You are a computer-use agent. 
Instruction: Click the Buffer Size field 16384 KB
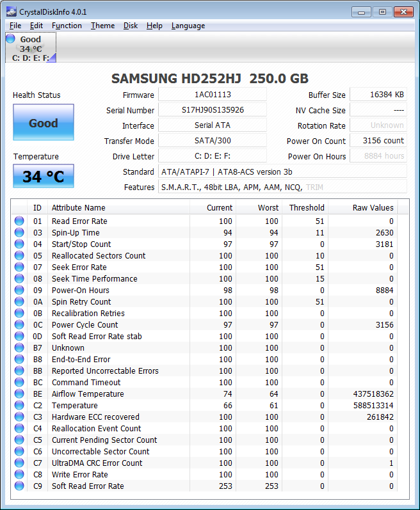(378, 94)
